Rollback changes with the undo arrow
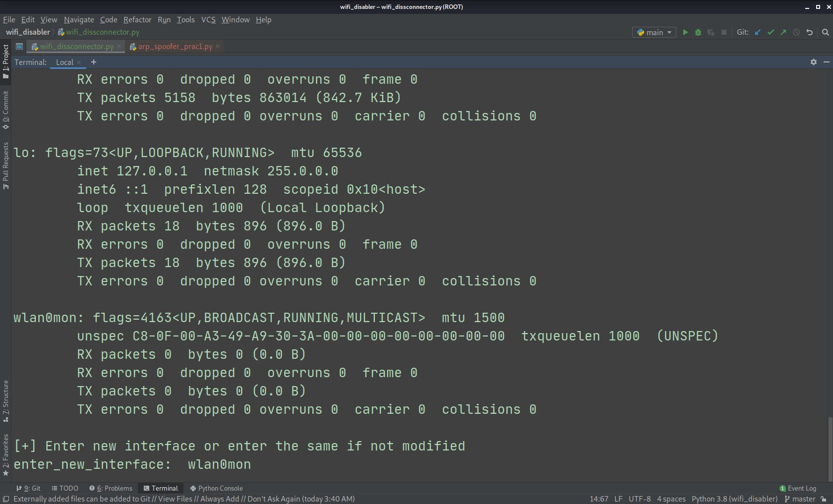This screenshot has width=833, height=504. coord(809,32)
